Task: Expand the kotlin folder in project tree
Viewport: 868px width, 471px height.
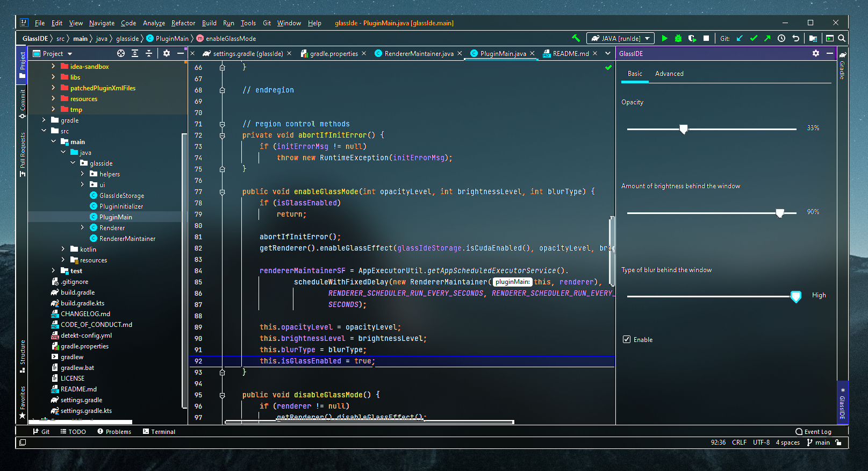Action: (x=63, y=249)
